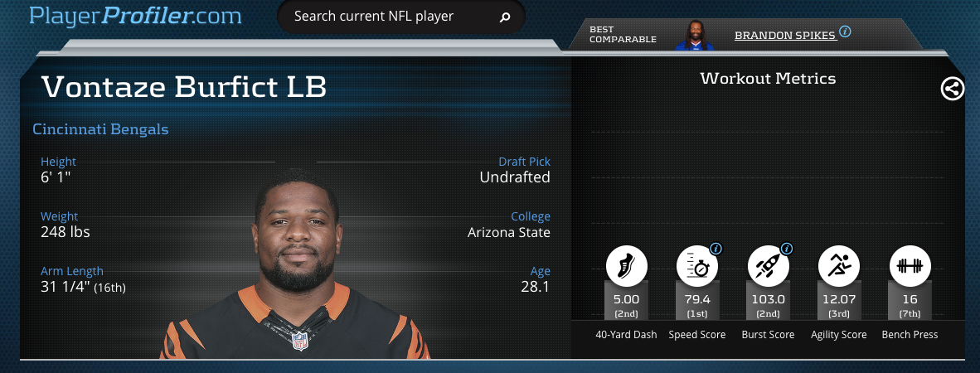Click the share icon in Workout Metrics

(953, 89)
